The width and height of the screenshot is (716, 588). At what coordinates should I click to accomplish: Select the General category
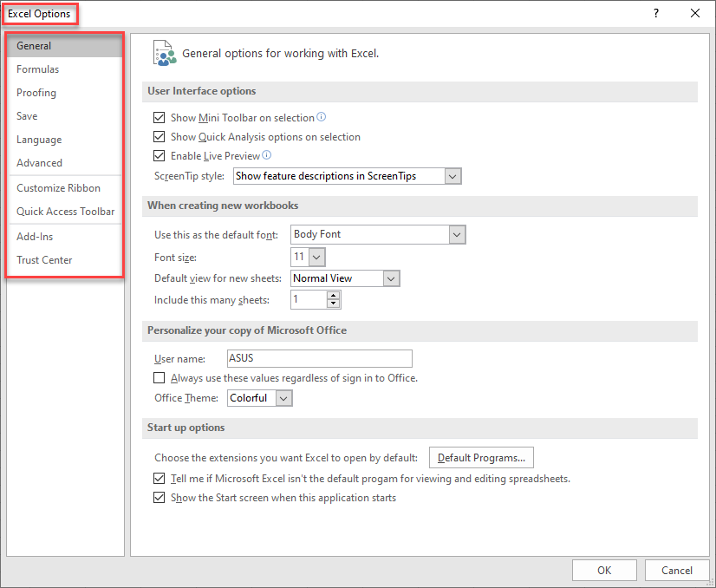(65, 46)
